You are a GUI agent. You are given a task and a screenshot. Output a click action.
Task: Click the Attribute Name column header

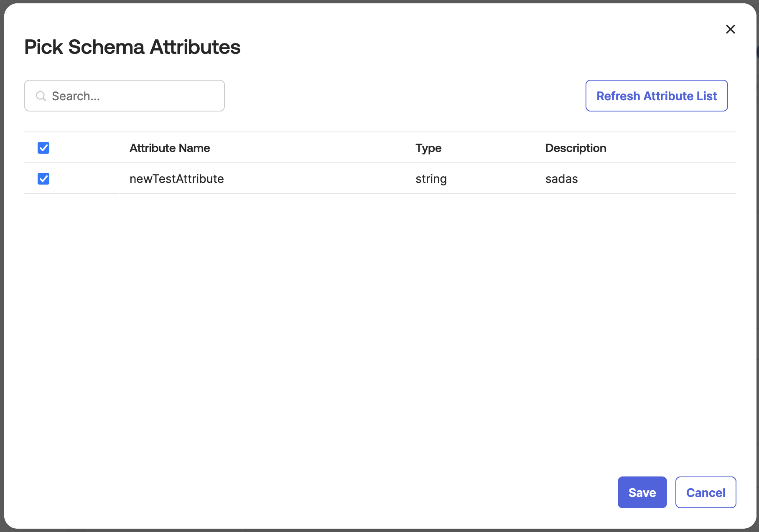coord(170,148)
